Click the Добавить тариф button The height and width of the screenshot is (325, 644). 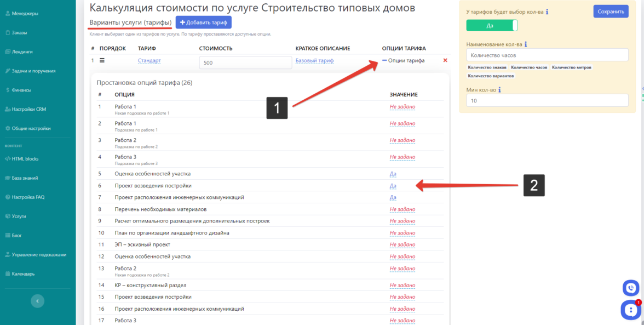203,22
